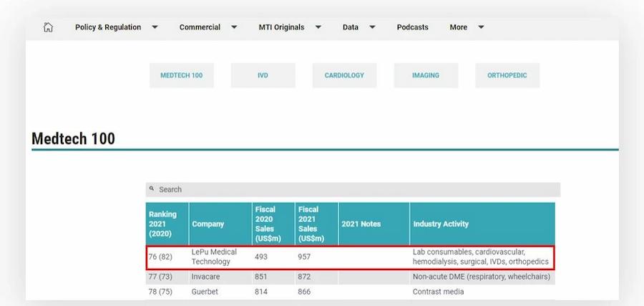Select the IMAGING button

[426, 75]
